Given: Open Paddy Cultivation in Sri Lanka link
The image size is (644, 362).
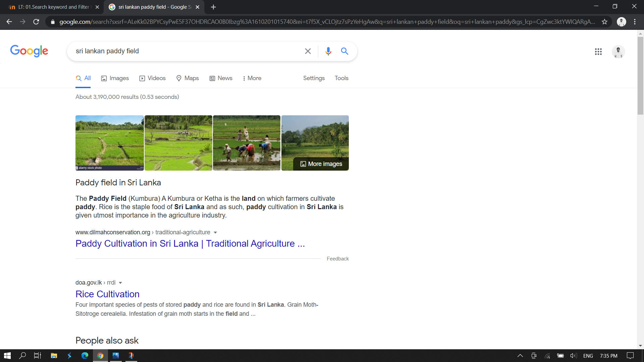Looking at the screenshot, I should click(x=190, y=244).
